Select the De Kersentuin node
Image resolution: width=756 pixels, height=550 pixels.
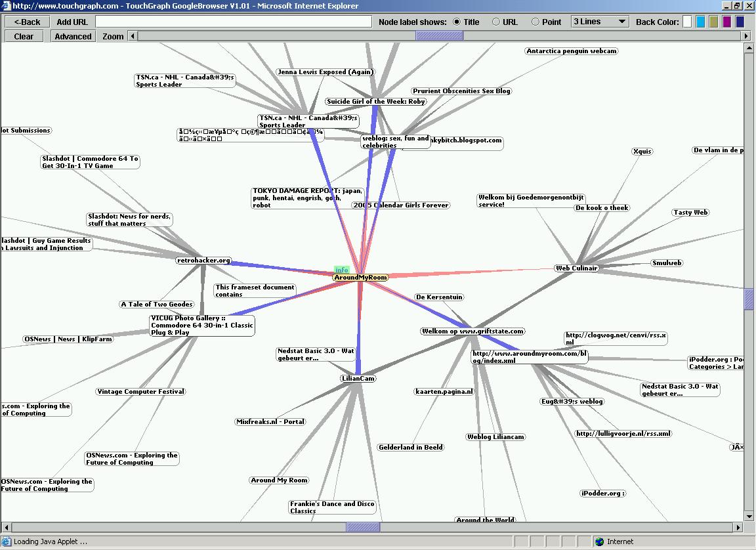[x=439, y=297]
